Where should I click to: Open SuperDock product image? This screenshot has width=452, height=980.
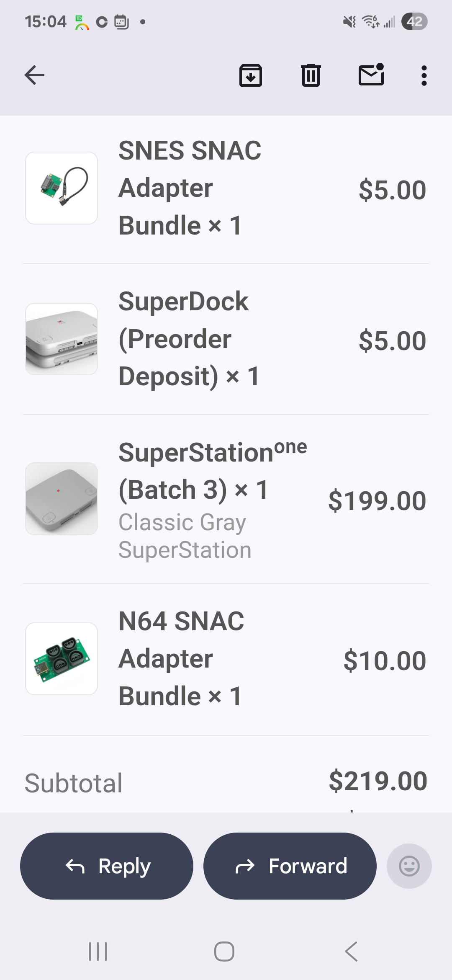pos(62,339)
